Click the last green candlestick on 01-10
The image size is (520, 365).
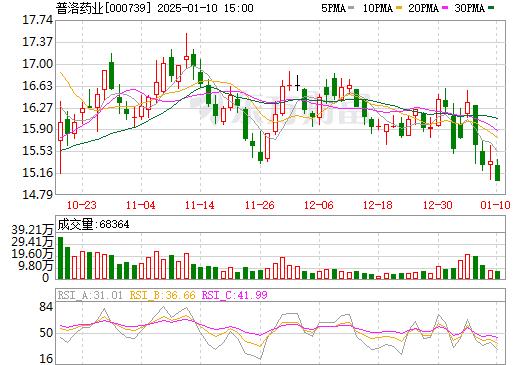(x=497, y=173)
